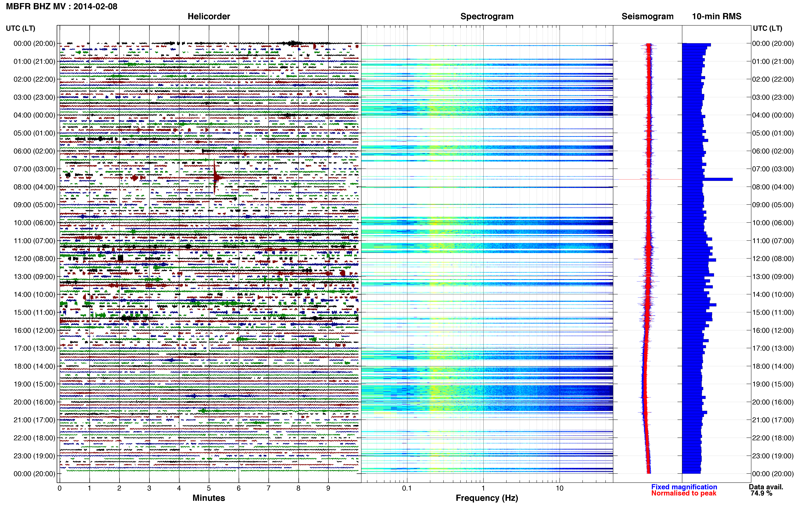
Task: Click the 'Minutes' axis title
Action: point(209,498)
